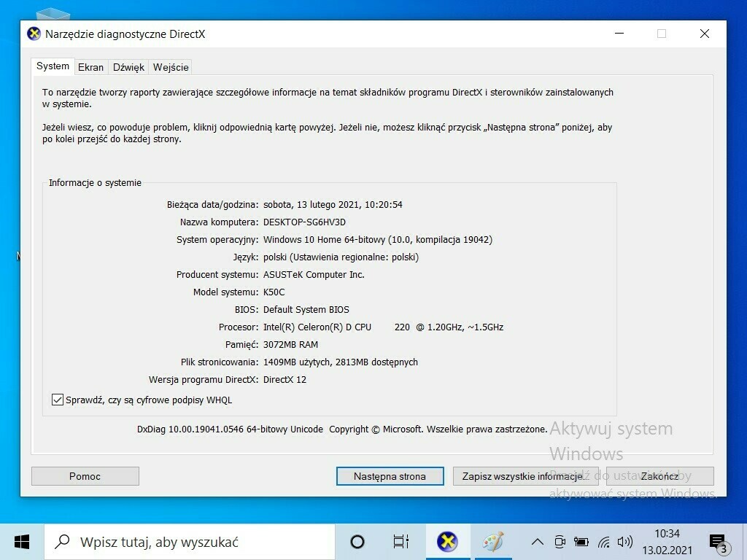Screen dimensions: 747x560
Task: Open the Dźwięk tab
Action: coord(128,67)
